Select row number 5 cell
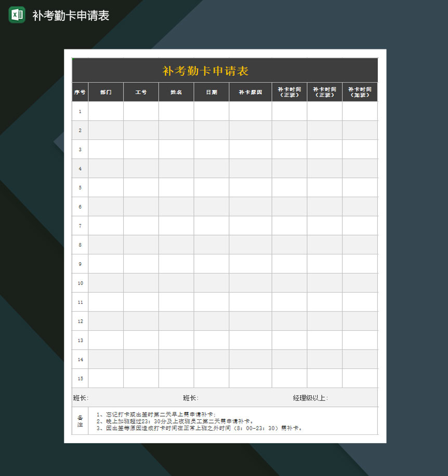The height and width of the screenshot is (476, 448). pyautogui.click(x=80, y=187)
